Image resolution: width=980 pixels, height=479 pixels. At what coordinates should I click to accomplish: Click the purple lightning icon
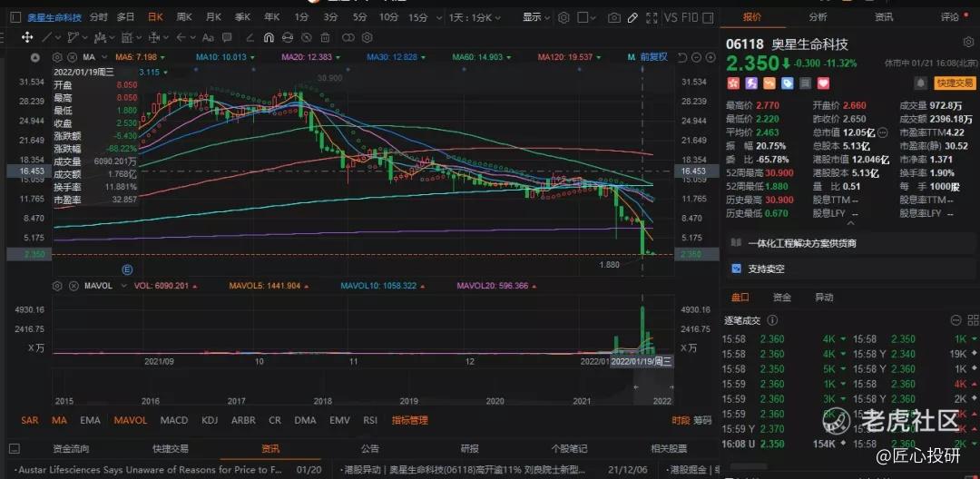[x=751, y=83]
